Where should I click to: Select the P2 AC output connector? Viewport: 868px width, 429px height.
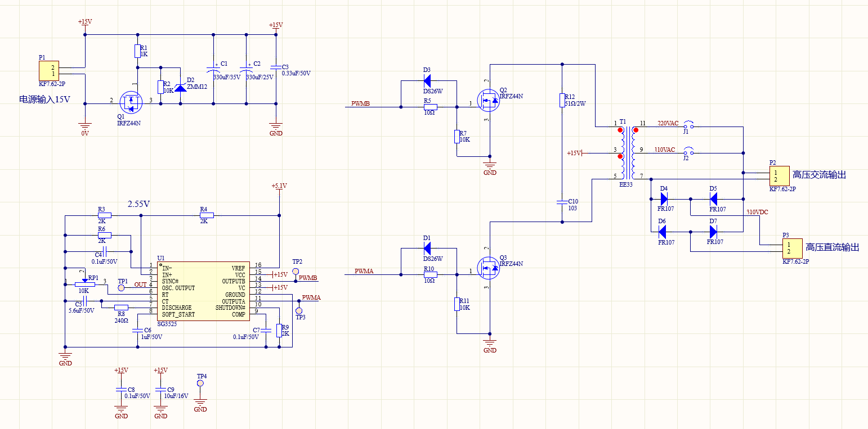pyautogui.click(x=781, y=176)
